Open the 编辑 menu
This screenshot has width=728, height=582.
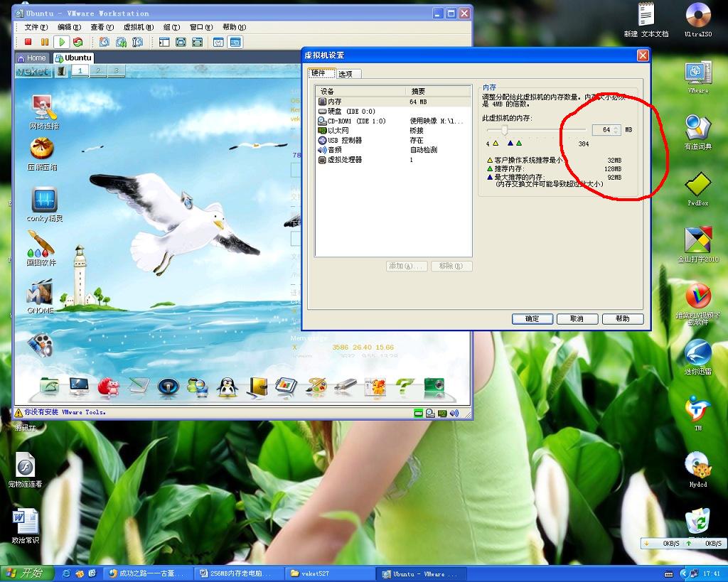69,28
